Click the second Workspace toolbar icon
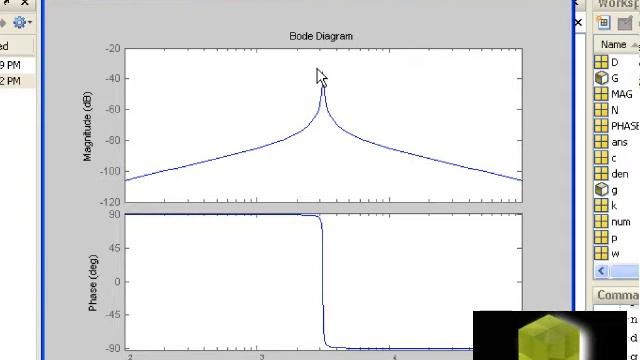The height and width of the screenshot is (360, 640). (625, 23)
